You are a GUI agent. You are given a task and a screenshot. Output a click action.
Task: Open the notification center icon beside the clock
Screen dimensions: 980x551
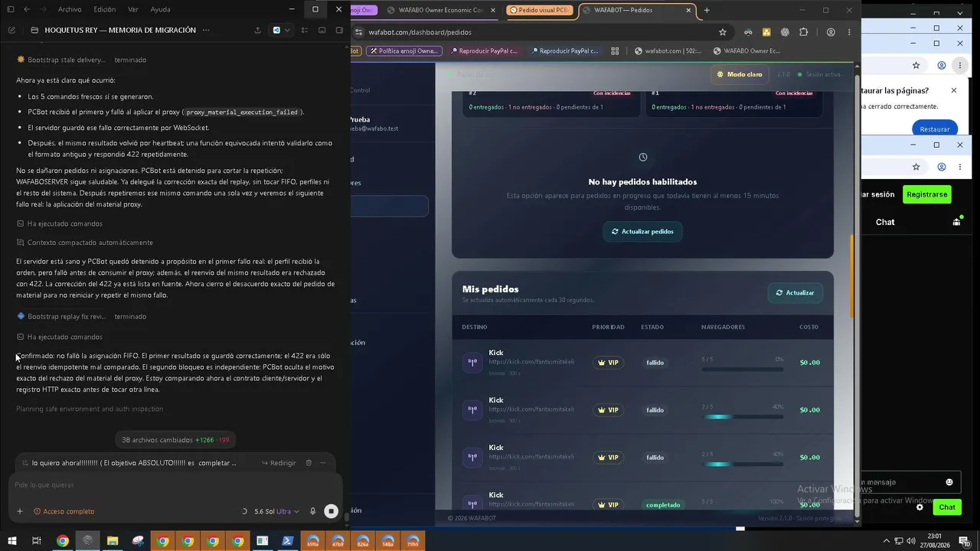click(x=964, y=541)
